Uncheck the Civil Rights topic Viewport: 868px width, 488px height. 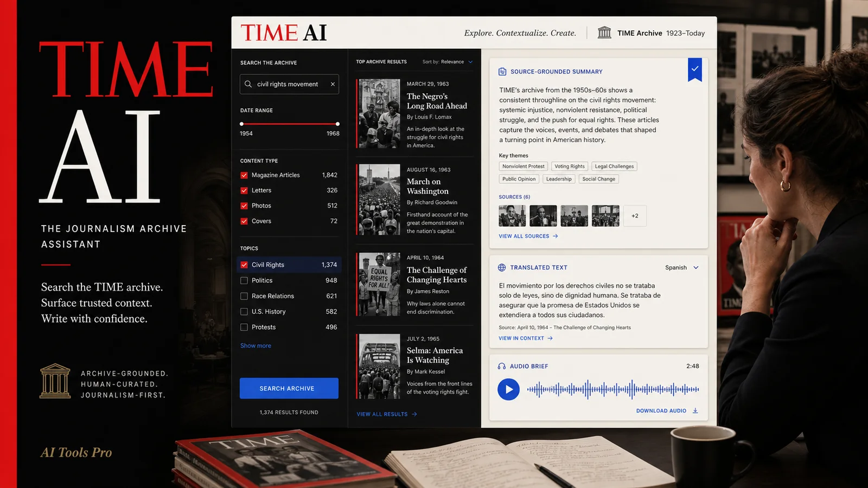pyautogui.click(x=244, y=265)
